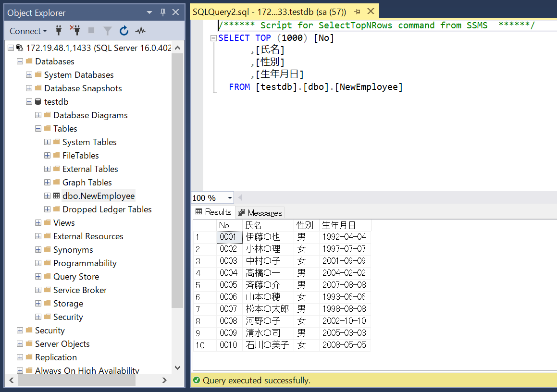Viewport: 557px width, 392px height.
Task: Refresh the Object Explorer tree
Action: point(124,30)
